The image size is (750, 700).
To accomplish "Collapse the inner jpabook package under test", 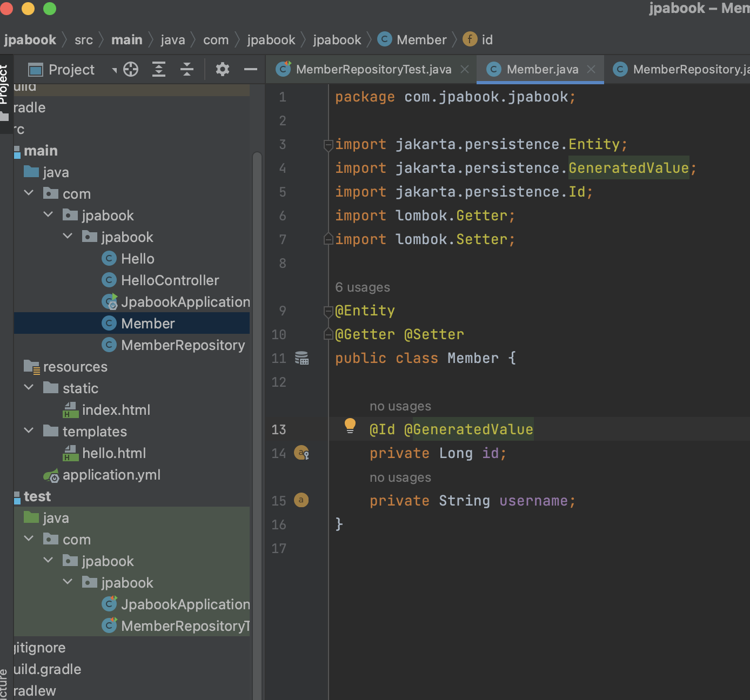I will tap(68, 582).
